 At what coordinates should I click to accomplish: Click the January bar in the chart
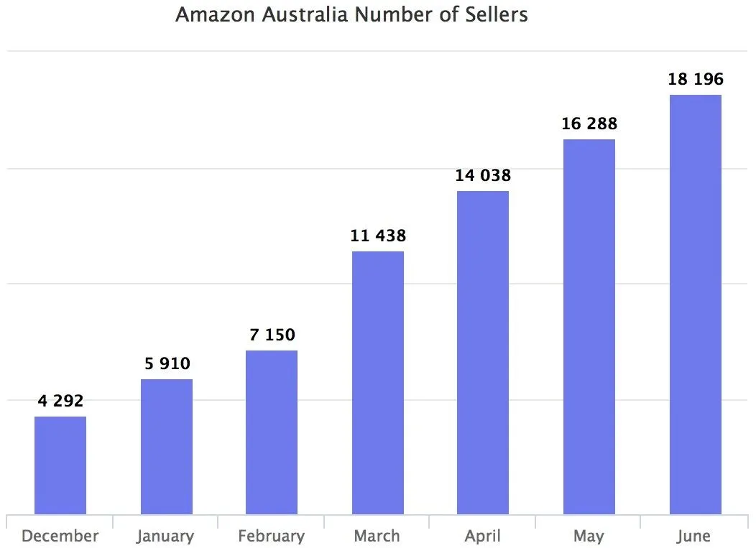click(x=166, y=447)
